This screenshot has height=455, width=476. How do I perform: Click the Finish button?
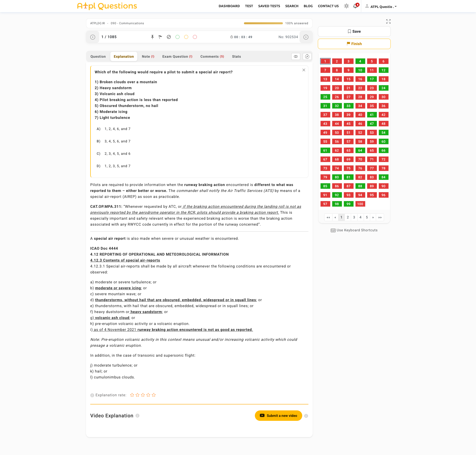(x=354, y=44)
